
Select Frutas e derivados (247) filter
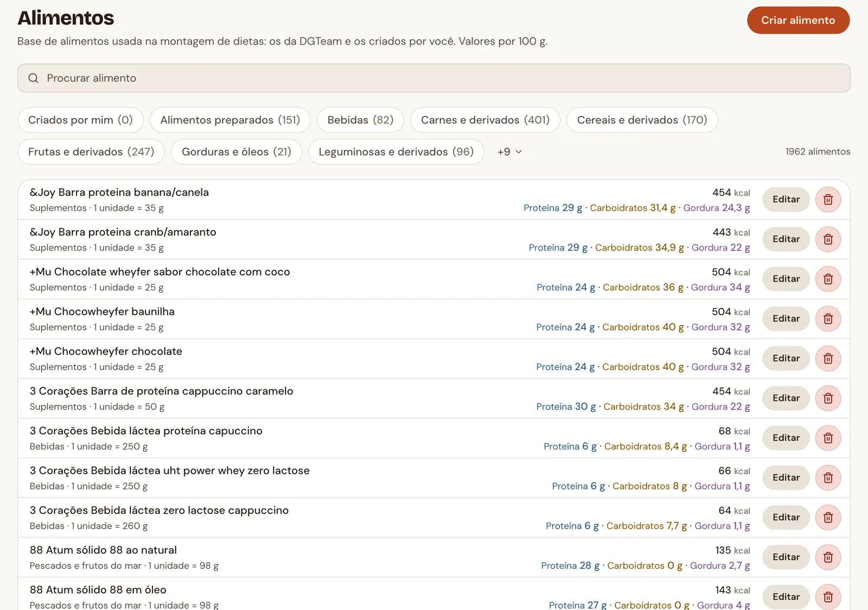pos(91,152)
